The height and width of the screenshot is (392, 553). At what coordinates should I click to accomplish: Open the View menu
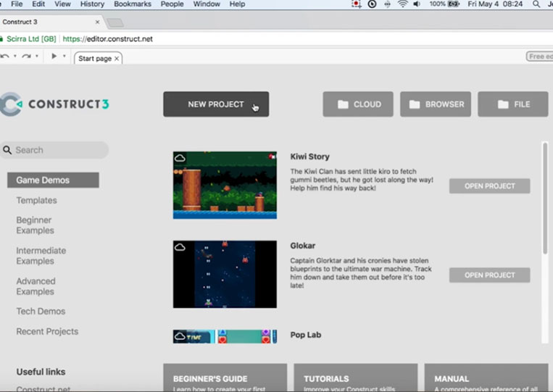62,4
